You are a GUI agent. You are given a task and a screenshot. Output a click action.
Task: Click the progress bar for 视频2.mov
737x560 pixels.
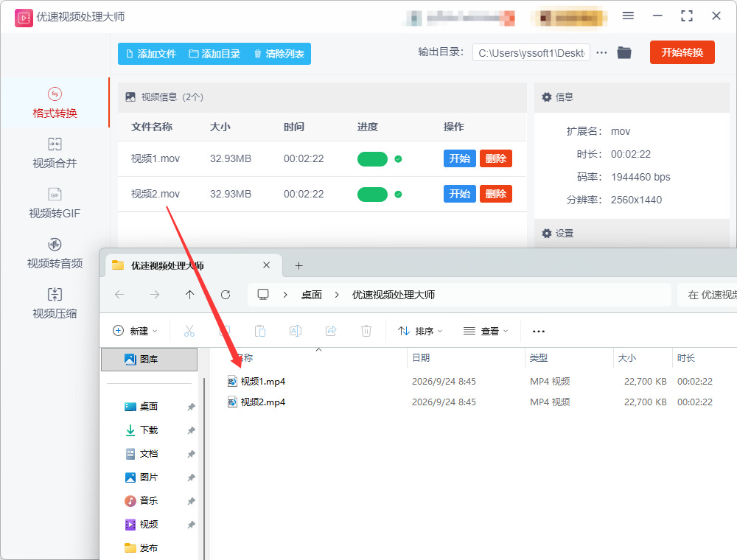[372, 194]
